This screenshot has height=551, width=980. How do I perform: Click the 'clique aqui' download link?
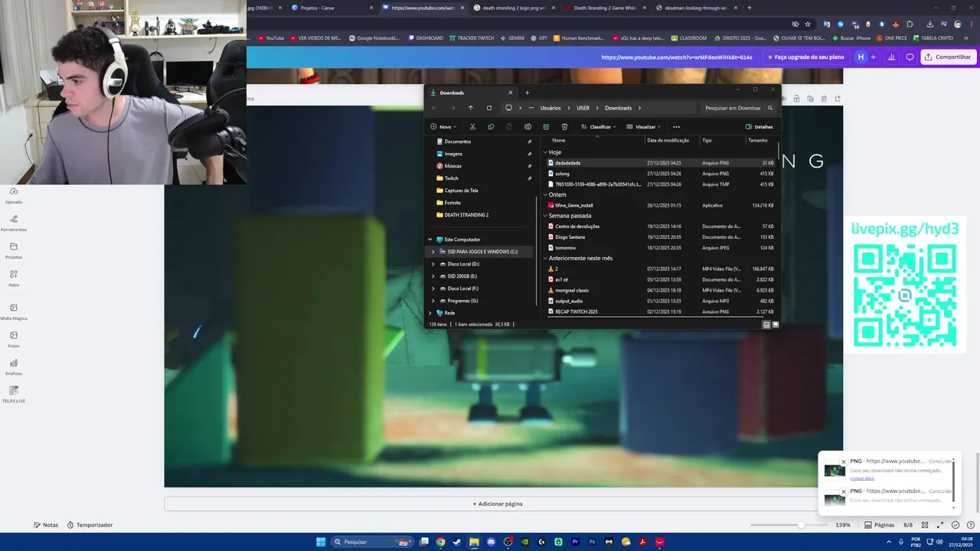[862, 478]
